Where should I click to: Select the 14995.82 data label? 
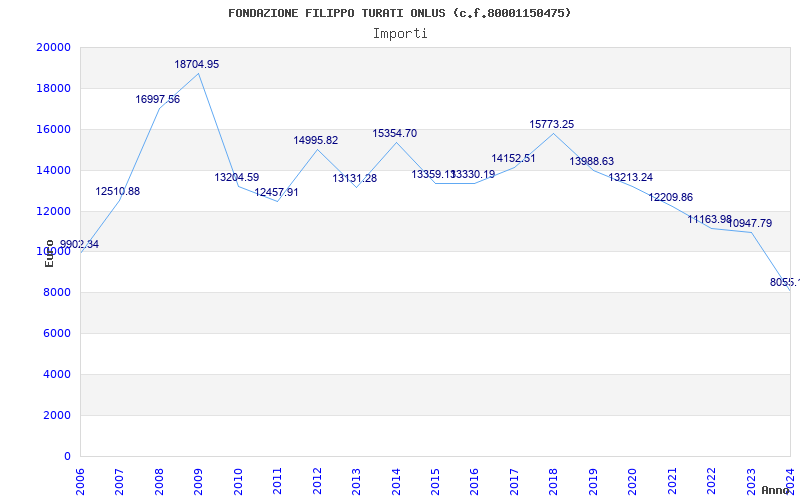(316, 140)
